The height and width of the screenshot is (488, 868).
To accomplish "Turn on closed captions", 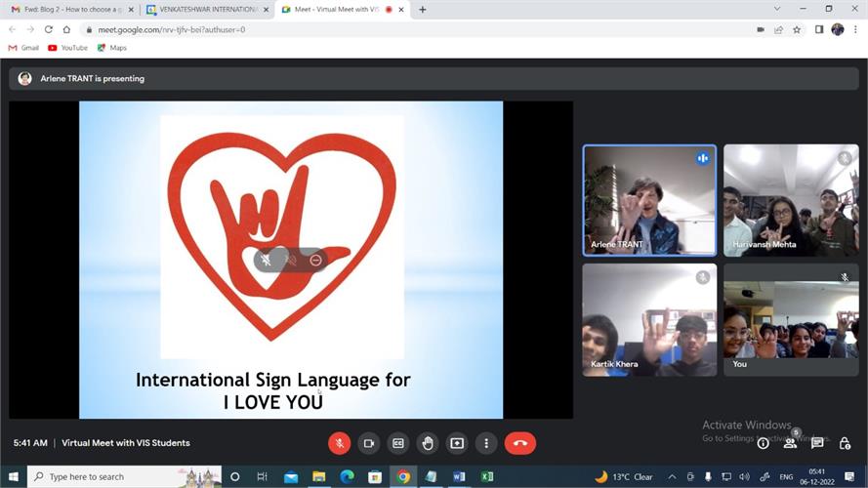I will (x=397, y=443).
